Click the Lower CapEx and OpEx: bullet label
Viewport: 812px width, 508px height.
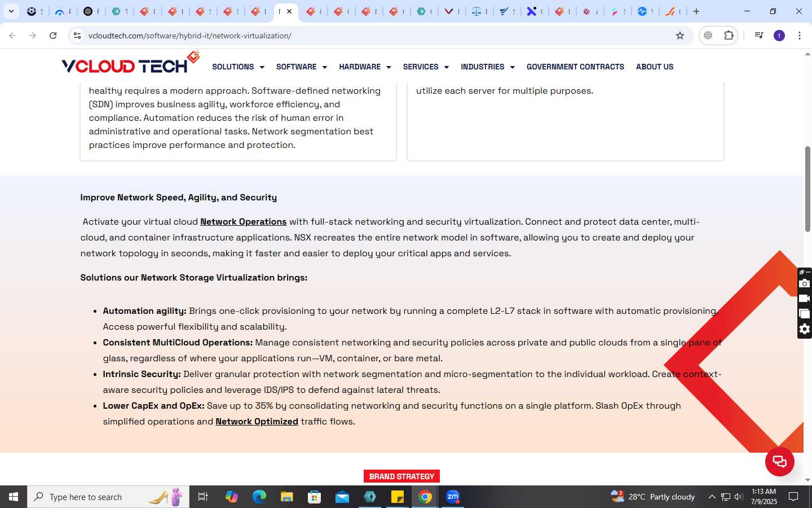[x=153, y=406]
